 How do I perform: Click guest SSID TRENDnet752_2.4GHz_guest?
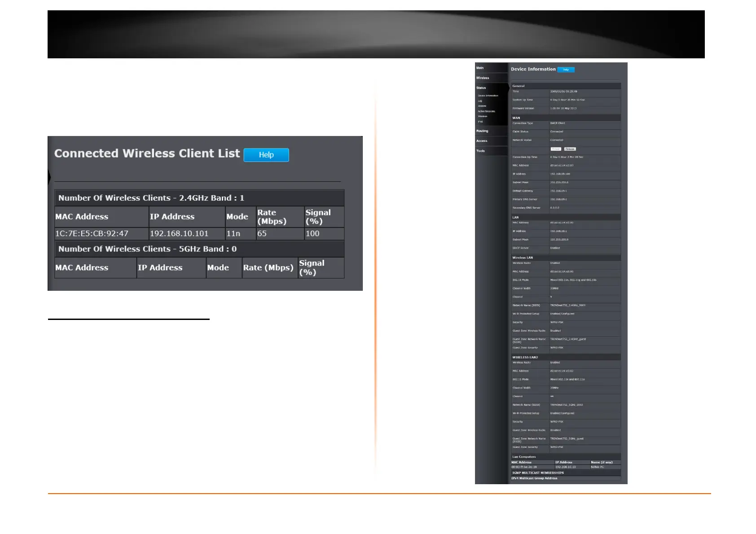[568, 339]
